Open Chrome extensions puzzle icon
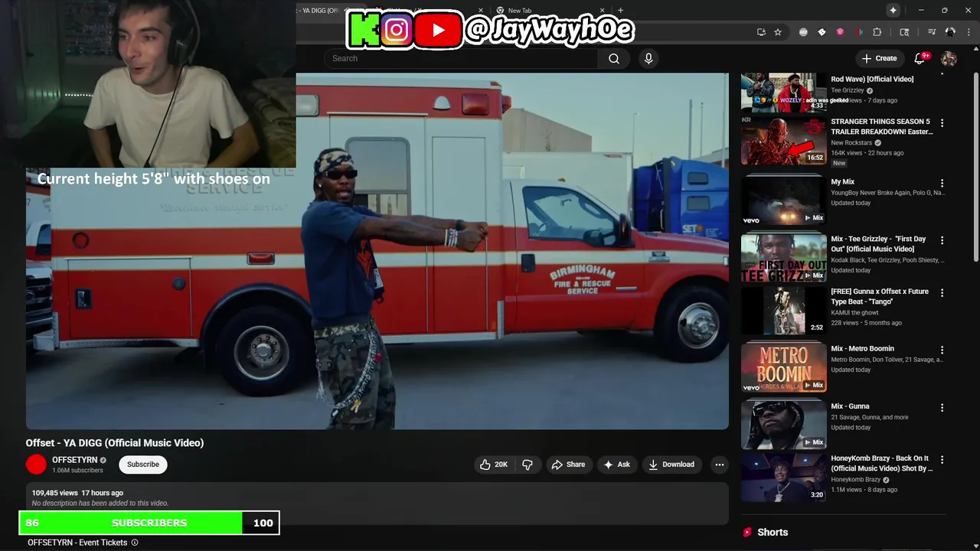Image resolution: width=980 pixels, height=551 pixels. (877, 32)
